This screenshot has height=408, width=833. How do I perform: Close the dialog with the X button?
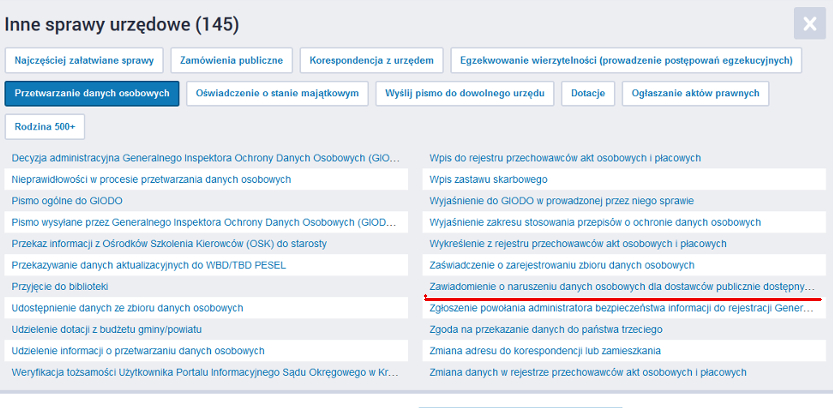pos(807,23)
